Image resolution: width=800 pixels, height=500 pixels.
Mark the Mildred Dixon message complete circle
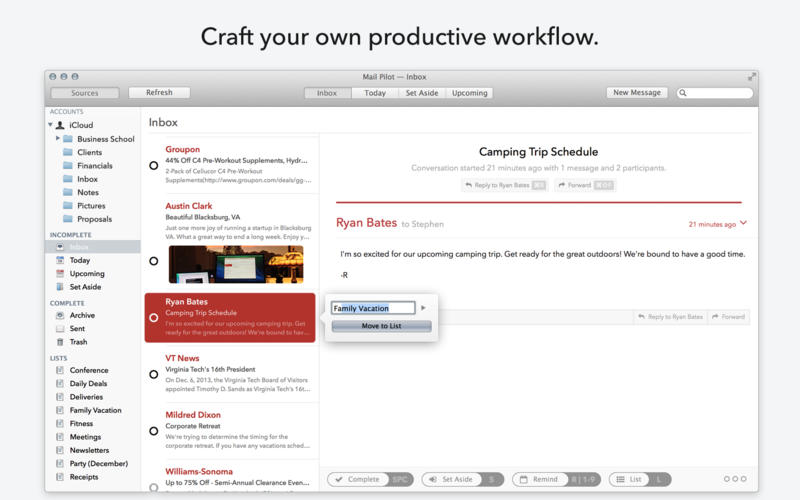(x=154, y=431)
